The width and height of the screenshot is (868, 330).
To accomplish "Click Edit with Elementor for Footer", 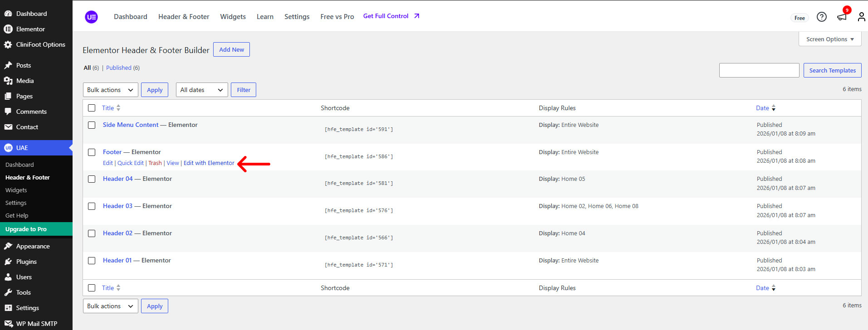I will [209, 163].
